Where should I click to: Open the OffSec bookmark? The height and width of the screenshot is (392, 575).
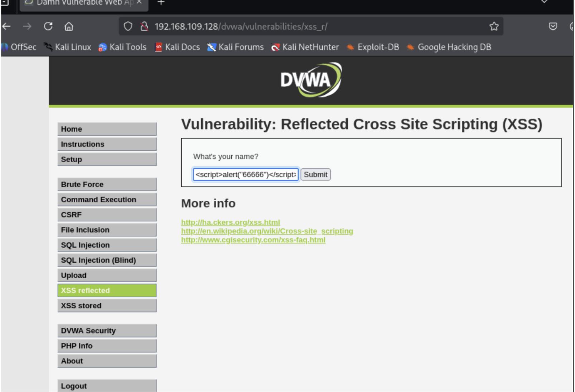click(19, 47)
